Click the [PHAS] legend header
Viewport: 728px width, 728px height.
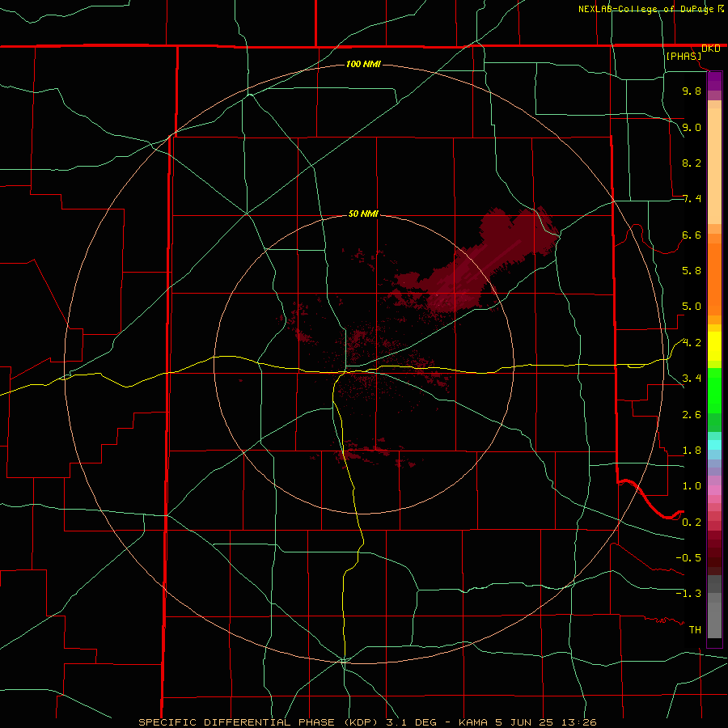pyautogui.click(x=684, y=56)
